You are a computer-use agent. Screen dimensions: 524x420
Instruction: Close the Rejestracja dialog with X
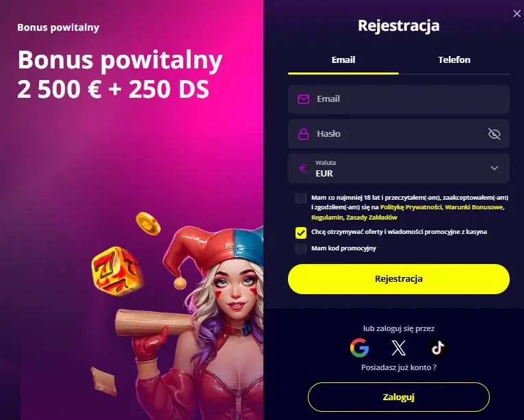516,14
